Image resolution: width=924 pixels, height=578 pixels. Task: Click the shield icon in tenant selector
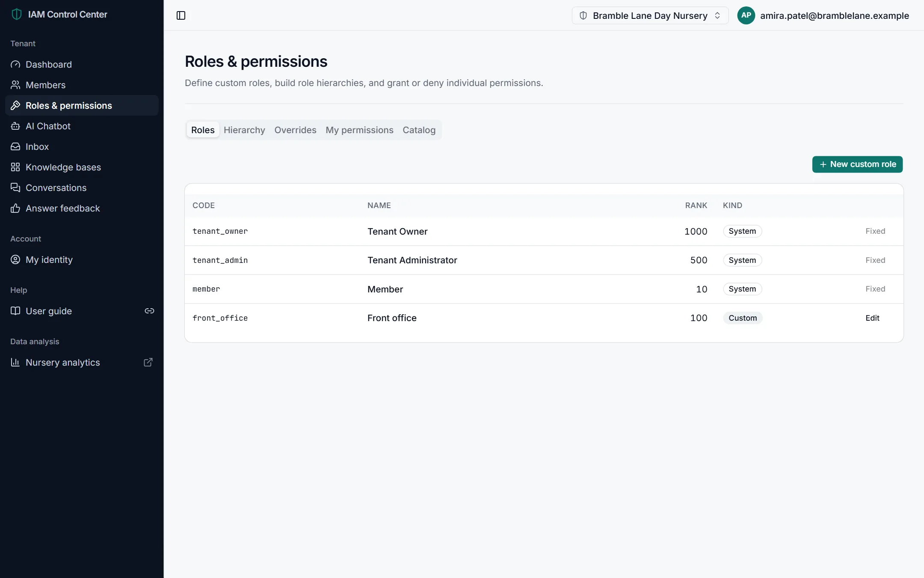coord(583,15)
